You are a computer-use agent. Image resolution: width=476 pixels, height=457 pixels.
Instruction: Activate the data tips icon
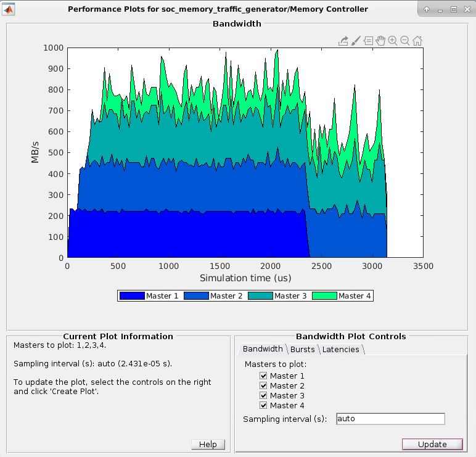tap(368, 41)
